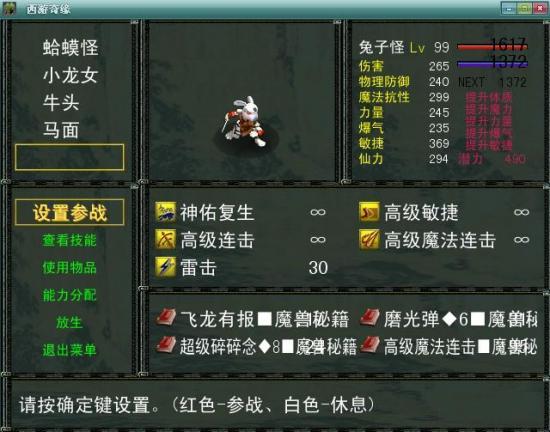Click the 高级魔法连击 skill icon
This screenshot has height=432, width=550.
(369, 239)
